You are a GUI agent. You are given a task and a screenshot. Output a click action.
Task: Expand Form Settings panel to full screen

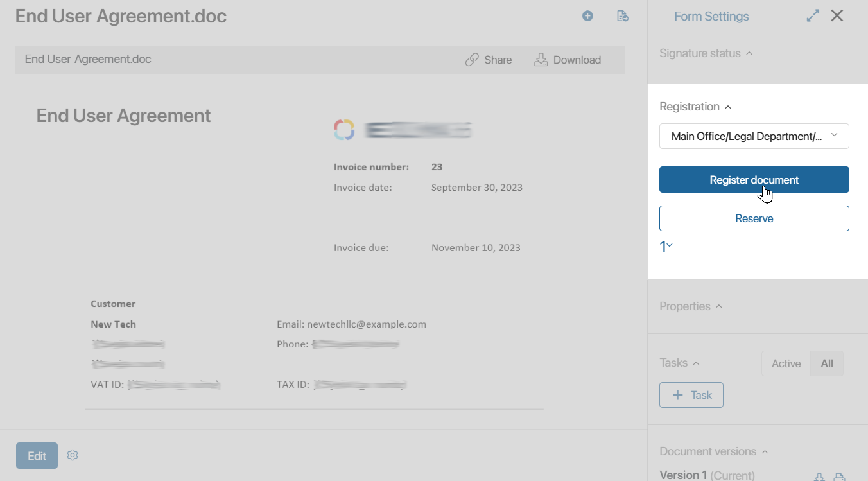813,16
